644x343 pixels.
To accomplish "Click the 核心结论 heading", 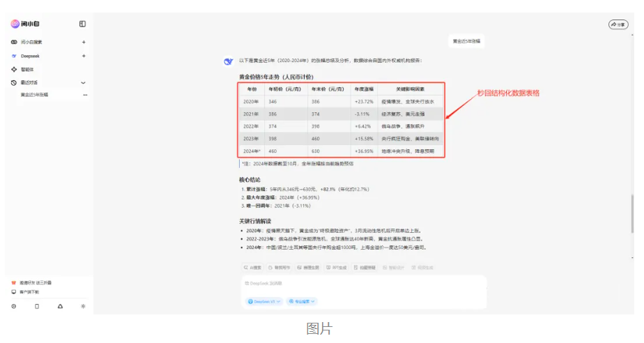I will pos(250,180).
